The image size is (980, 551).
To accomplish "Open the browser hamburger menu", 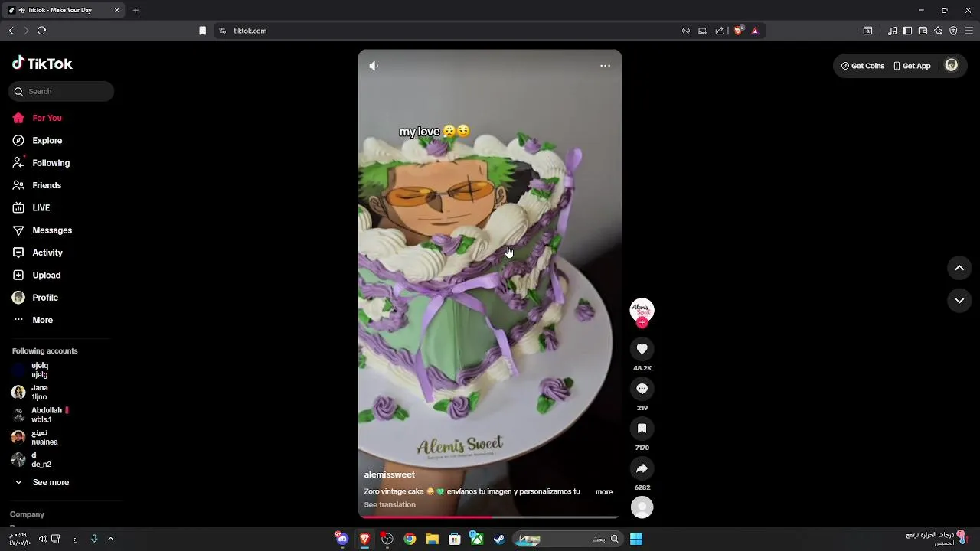I will (x=969, y=31).
